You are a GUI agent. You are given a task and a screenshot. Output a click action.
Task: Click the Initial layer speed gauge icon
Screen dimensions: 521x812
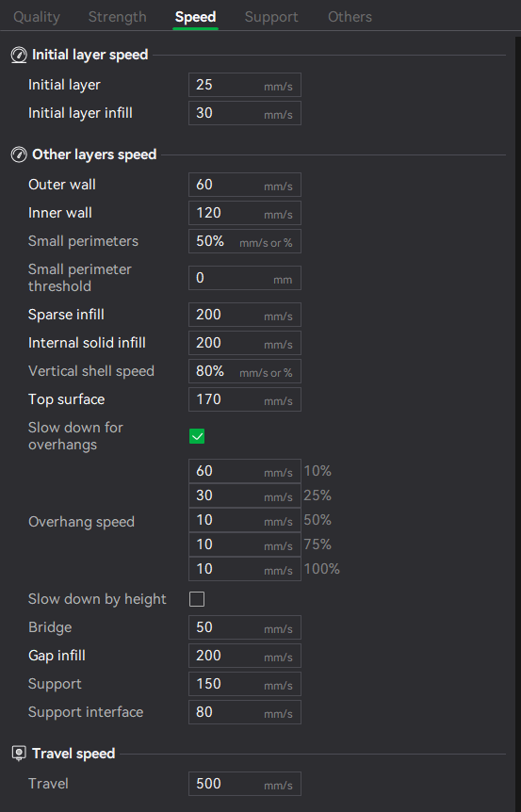pos(19,55)
